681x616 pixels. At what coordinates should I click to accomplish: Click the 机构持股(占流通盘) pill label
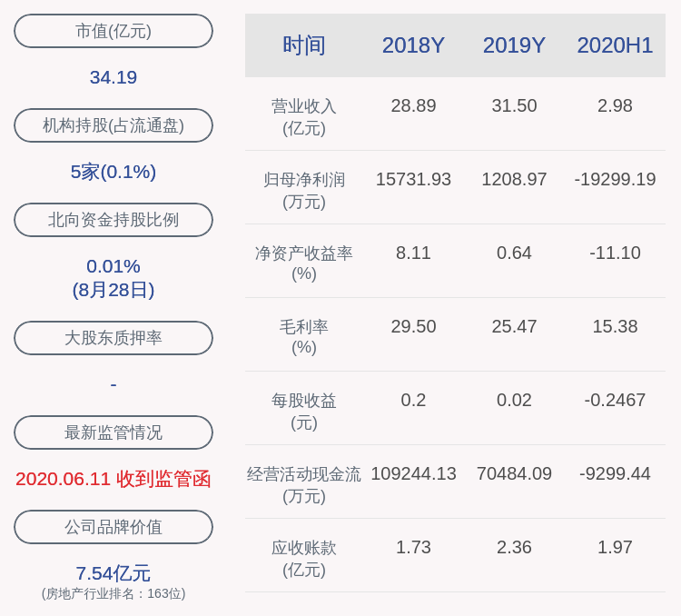(113, 125)
